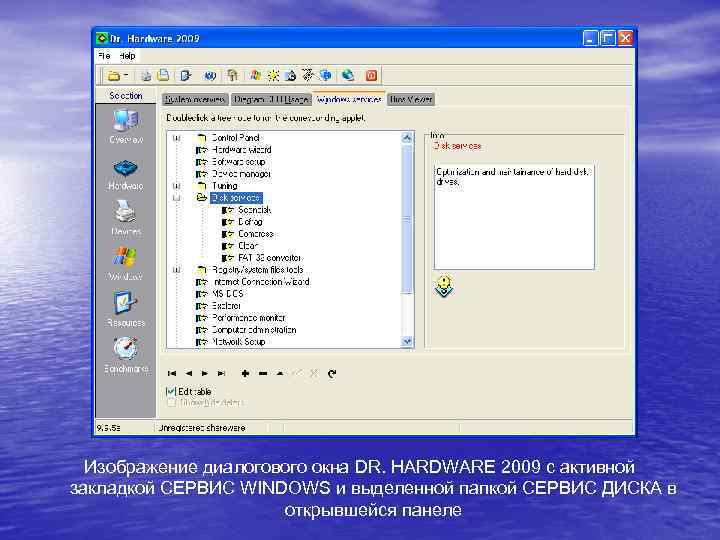Select Hardware in the Selection sidebar

click(126, 174)
